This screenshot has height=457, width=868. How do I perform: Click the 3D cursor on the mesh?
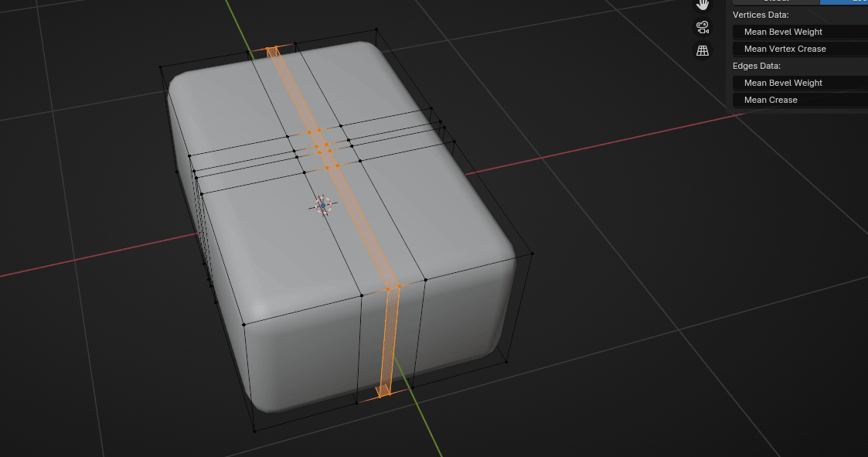pos(323,205)
